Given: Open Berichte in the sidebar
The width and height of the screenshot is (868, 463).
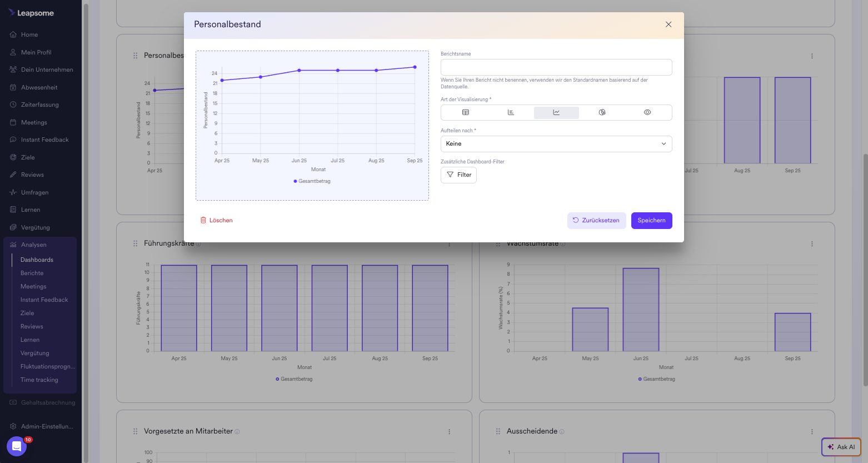Looking at the screenshot, I should click(x=32, y=273).
